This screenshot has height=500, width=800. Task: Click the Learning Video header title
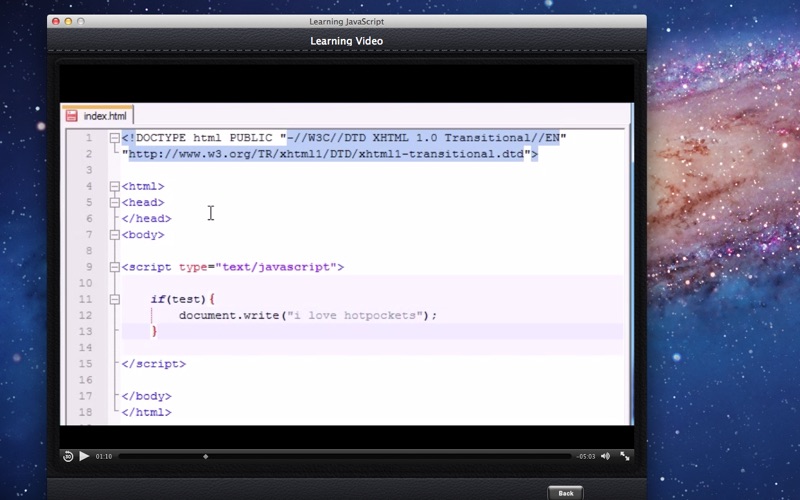(346, 41)
